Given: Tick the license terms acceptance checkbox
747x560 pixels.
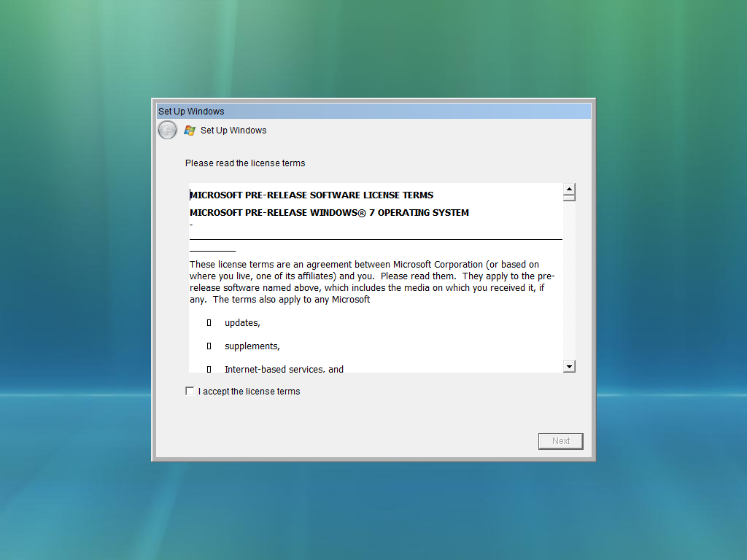Looking at the screenshot, I should (190, 392).
